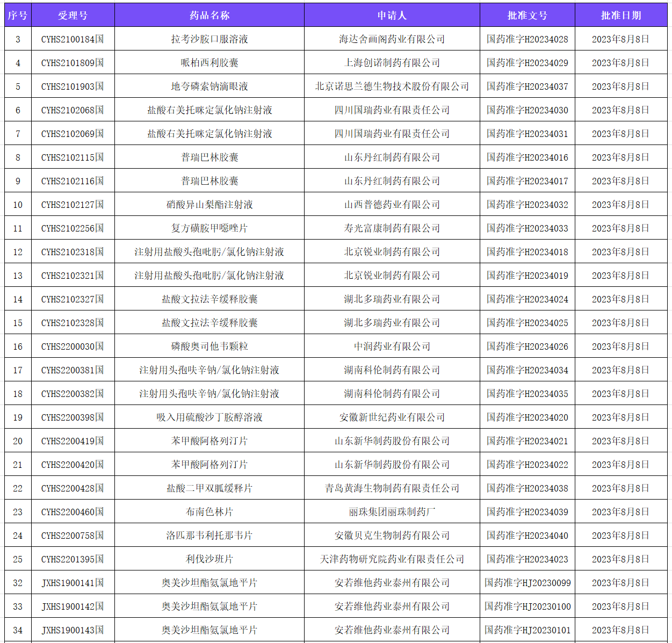Select the acceptance number CYHS2100184国

73,39
